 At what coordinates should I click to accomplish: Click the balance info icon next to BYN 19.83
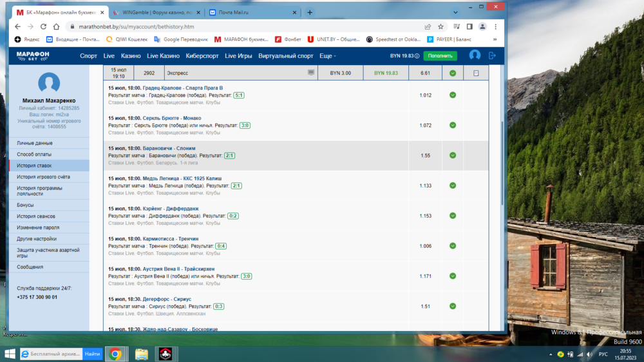(417, 56)
